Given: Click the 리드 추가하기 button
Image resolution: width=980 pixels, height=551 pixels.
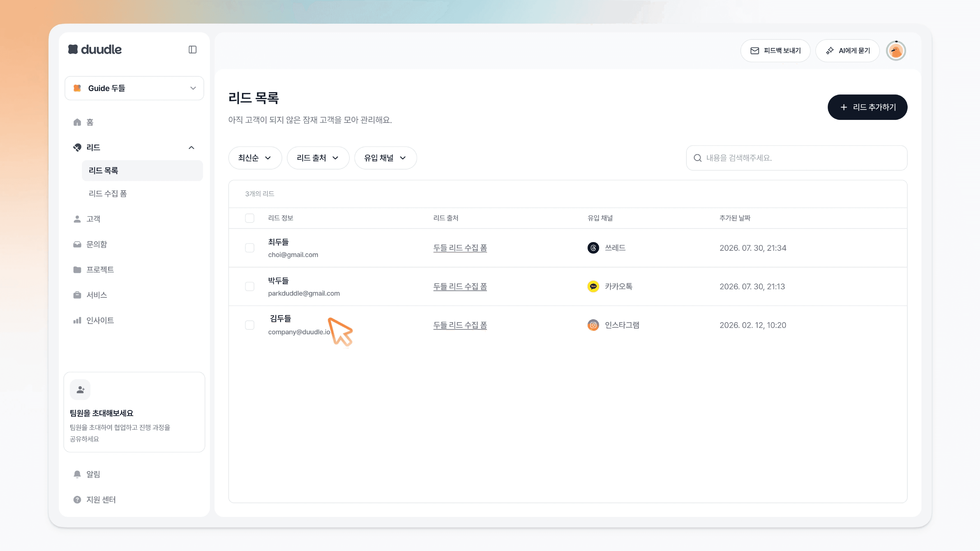Looking at the screenshot, I should tap(867, 107).
